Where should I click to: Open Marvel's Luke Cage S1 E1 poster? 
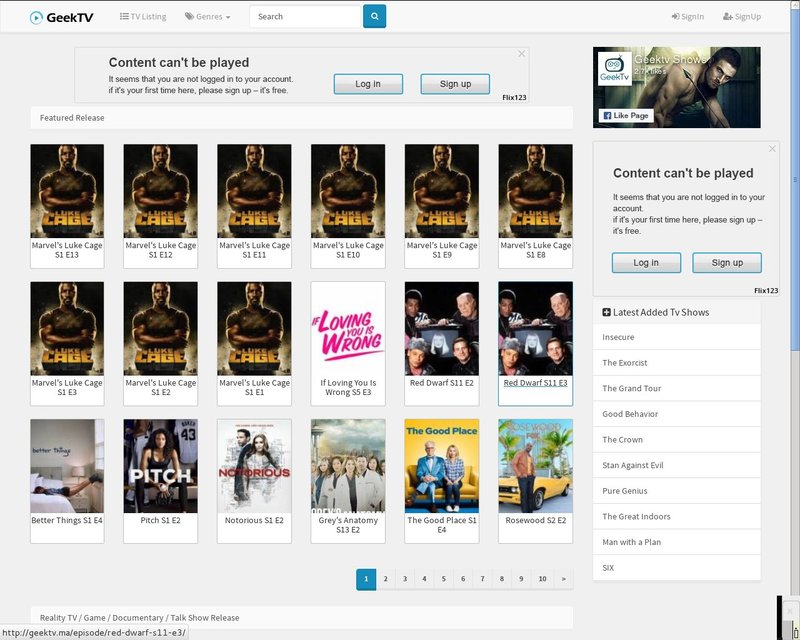254,329
